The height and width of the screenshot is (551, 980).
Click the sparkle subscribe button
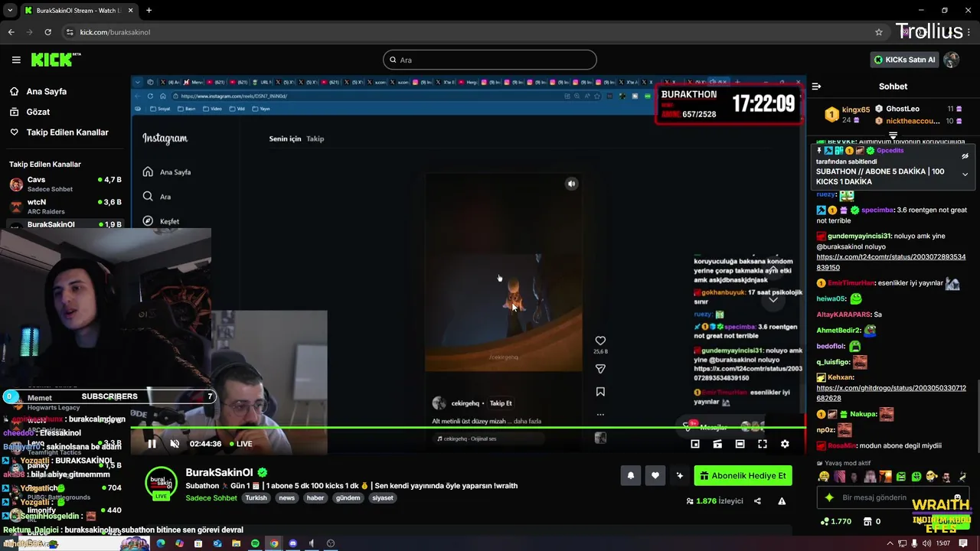(x=680, y=475)
